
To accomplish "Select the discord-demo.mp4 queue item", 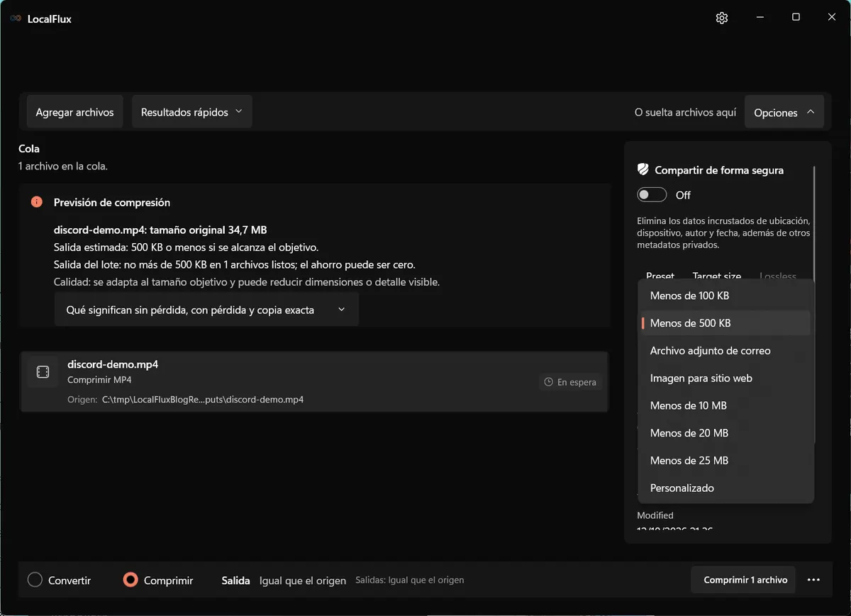I will [314, 381].
